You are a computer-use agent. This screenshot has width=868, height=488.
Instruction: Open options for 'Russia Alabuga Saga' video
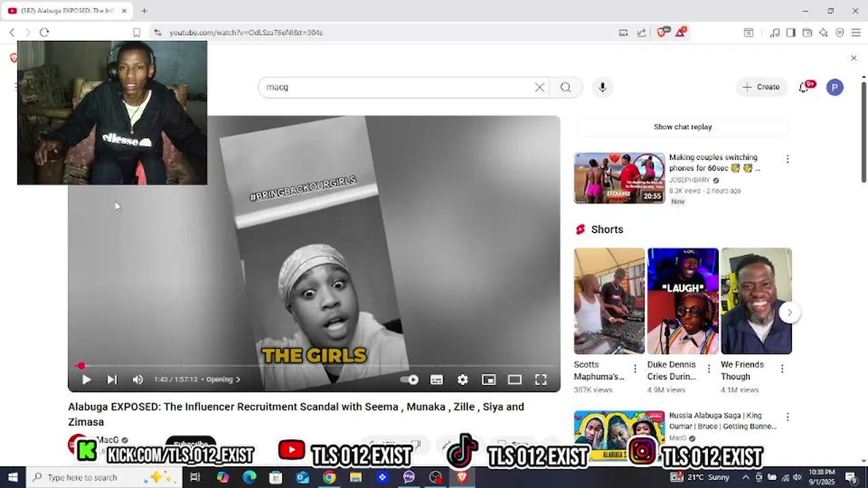(787, 417)
